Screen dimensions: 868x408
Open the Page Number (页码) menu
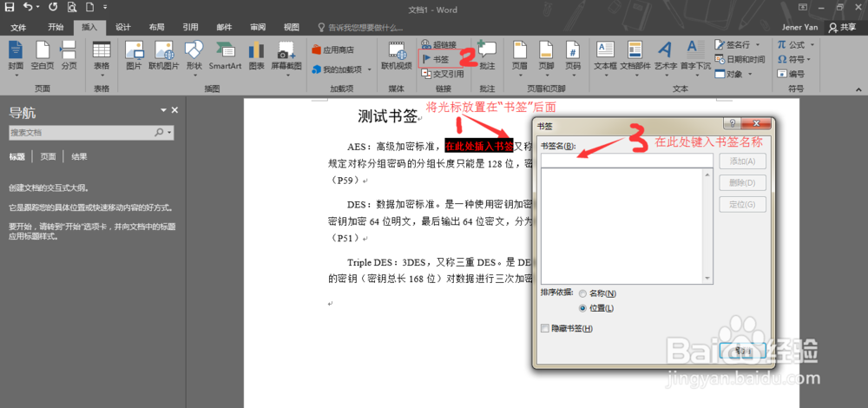(573, 57)
